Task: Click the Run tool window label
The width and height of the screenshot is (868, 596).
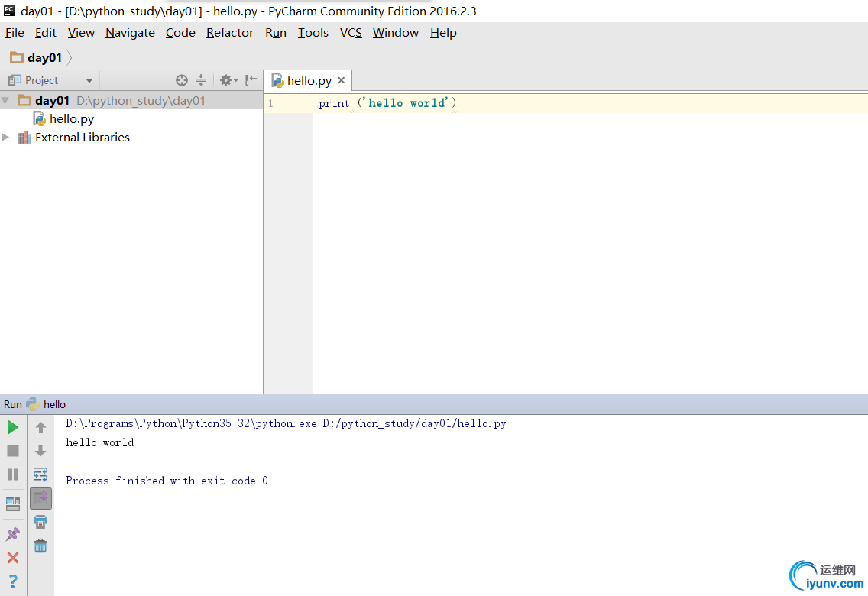Action: (x=13, y=404)
